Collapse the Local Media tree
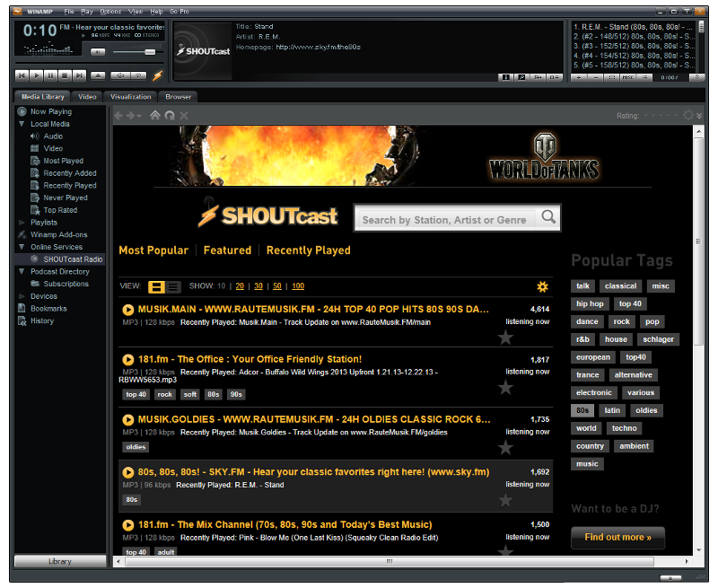This screenshot has width=718, height=588. (x=22, y=124)
